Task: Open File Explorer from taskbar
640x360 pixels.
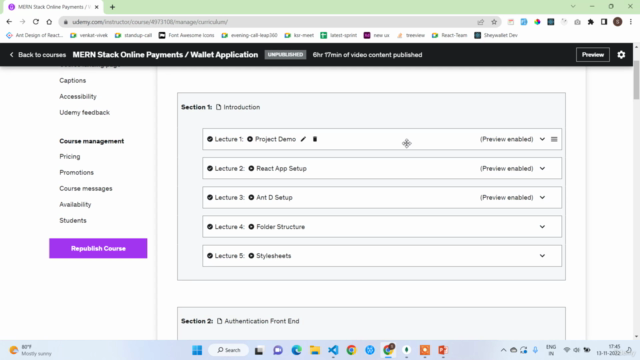Action: coord(315,350)
